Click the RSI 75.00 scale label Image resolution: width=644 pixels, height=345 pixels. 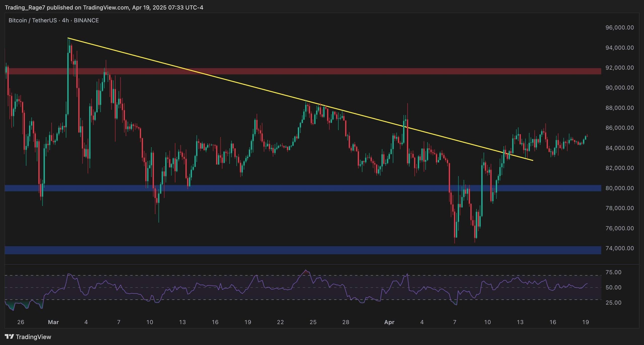pos(613,272)
